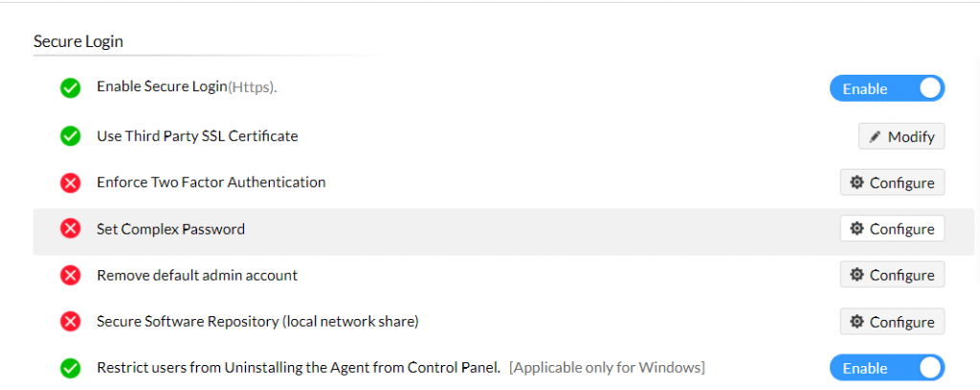The height and width of the screenshot is (390, 980).
Task: Configure Secure Software Repository setting
Action: click(892, 322)
